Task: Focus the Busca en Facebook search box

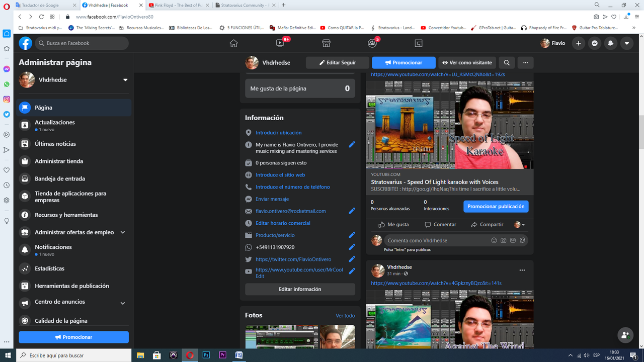Action: (x=82, y=43)
